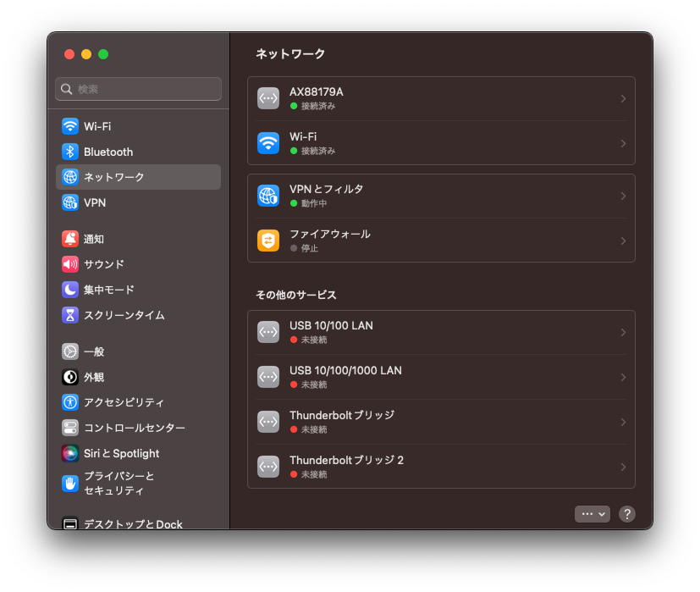Click inside the 検索 search field
This screenshot has width=700, height=592.
(x=138, y=89)
